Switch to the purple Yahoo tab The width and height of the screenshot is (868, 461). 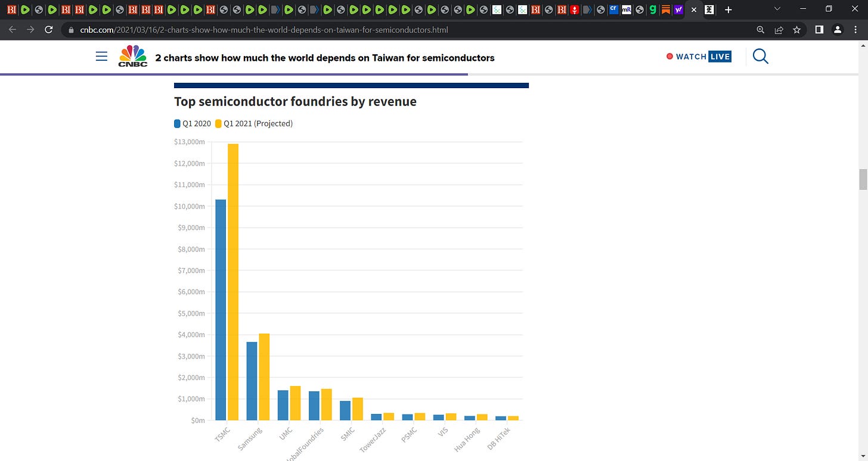[678, 10]
